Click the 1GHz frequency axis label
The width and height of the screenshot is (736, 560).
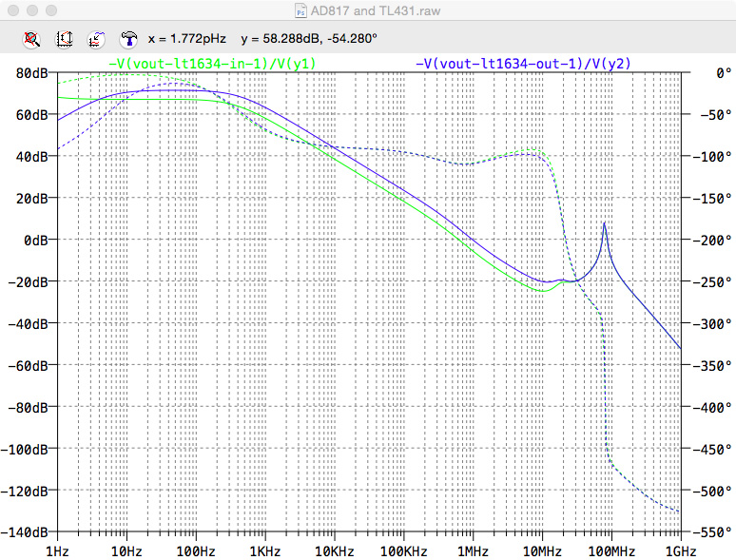[x=681, y=551]
